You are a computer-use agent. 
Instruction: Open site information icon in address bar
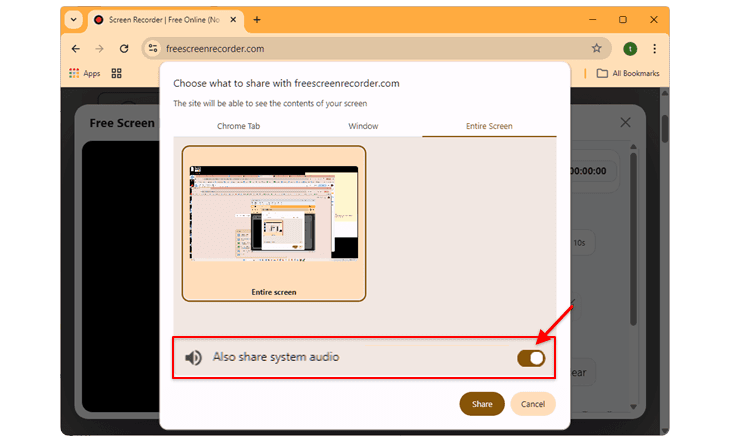153,48
